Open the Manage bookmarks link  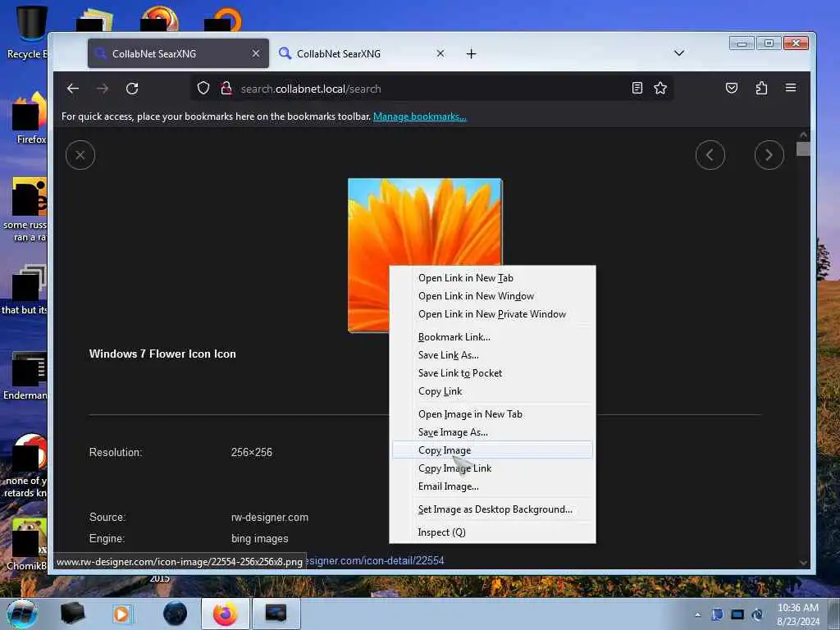pos(419,116)
